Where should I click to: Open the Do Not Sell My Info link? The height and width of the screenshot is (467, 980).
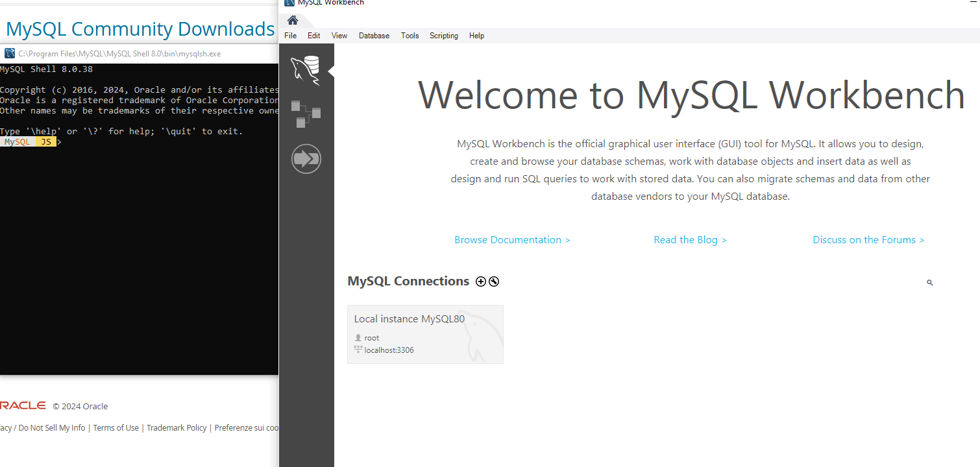pyautogui.click(x=51, y=427)
